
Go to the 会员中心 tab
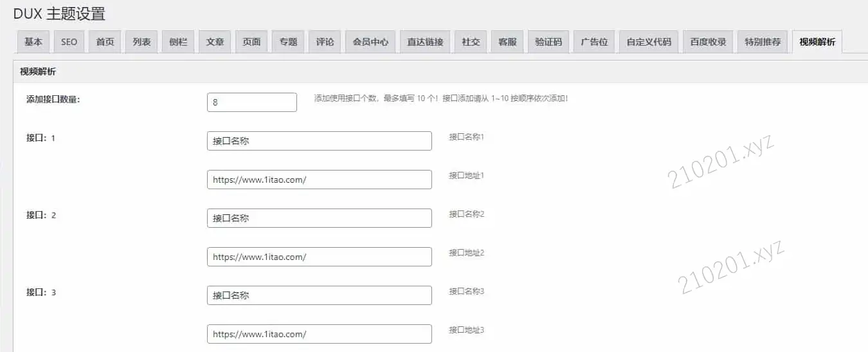[370, 42]
